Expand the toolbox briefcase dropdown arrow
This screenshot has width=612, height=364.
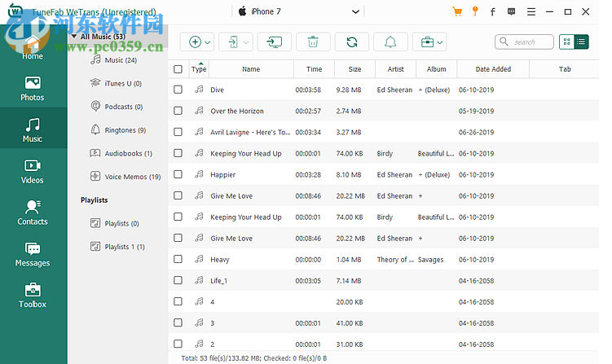pyautogui.click(x=440, y=42)
